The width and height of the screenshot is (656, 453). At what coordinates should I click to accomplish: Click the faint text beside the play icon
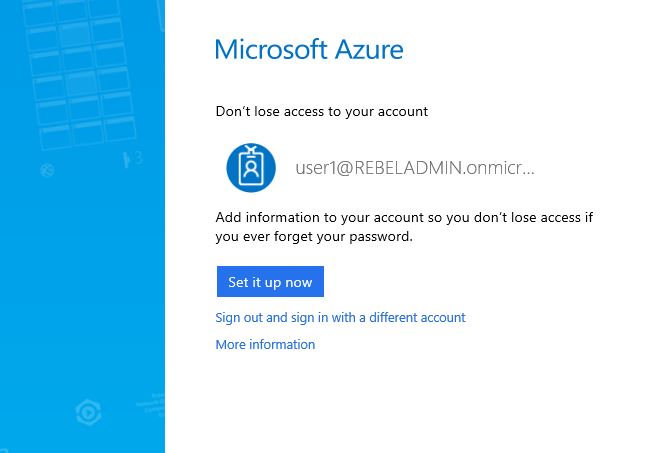click(150, 404)
